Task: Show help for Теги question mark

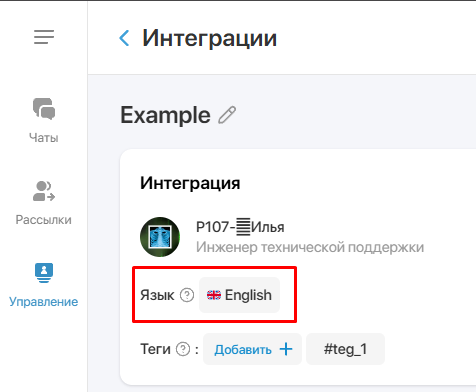Action: tap(183, 349)
